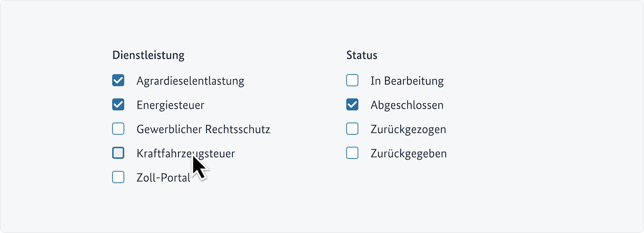The image size is (644, 233).
Task: Click the Kraftfahrzeugsteuer label text
Action: coord(167,153)
